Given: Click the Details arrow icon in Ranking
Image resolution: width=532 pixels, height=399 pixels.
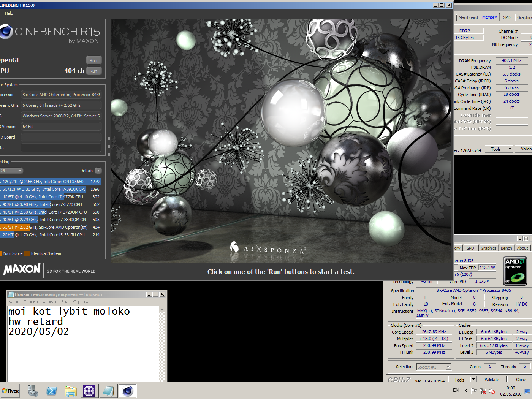Looking at the screenshot, I should pyautogui.click(x=98, y=171).
